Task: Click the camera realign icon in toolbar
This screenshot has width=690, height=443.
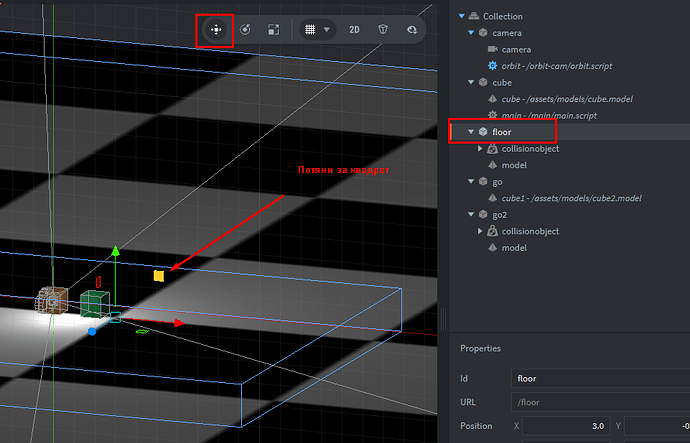Action: (x=411, y=30)
